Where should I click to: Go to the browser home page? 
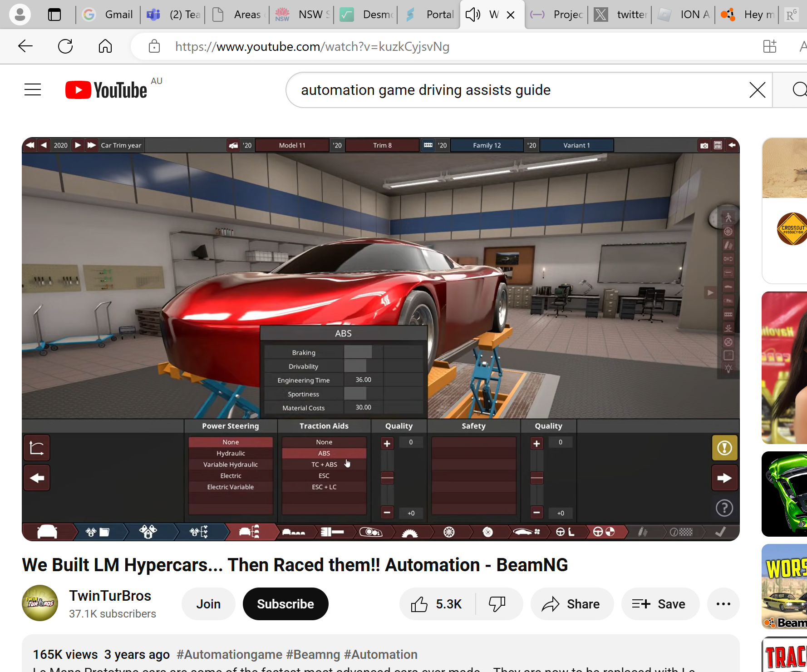tap(105, 46)
